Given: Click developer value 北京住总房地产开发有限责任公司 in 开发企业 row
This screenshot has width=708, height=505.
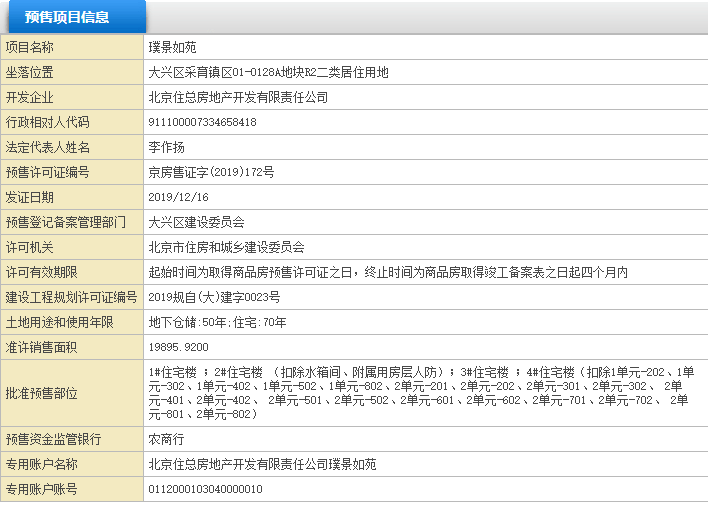Looking at the screenshot, I should pos(238,97).
